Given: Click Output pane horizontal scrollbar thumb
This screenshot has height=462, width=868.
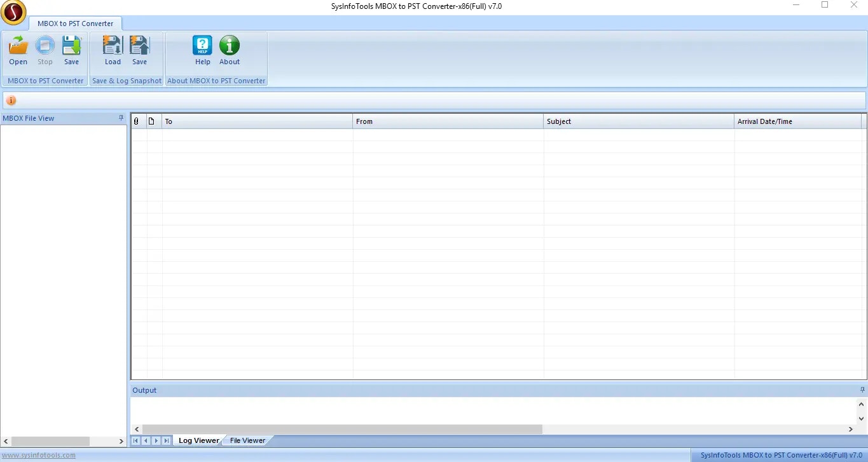Looking at the screenshot, I should point(342,430).
